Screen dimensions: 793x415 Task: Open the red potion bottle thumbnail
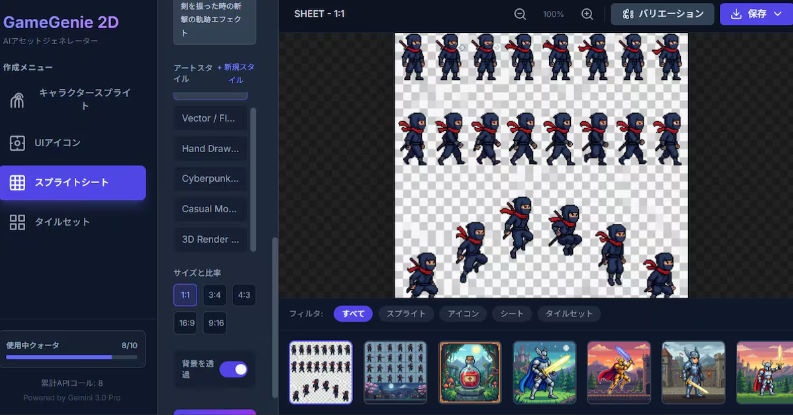coord(470,373)
